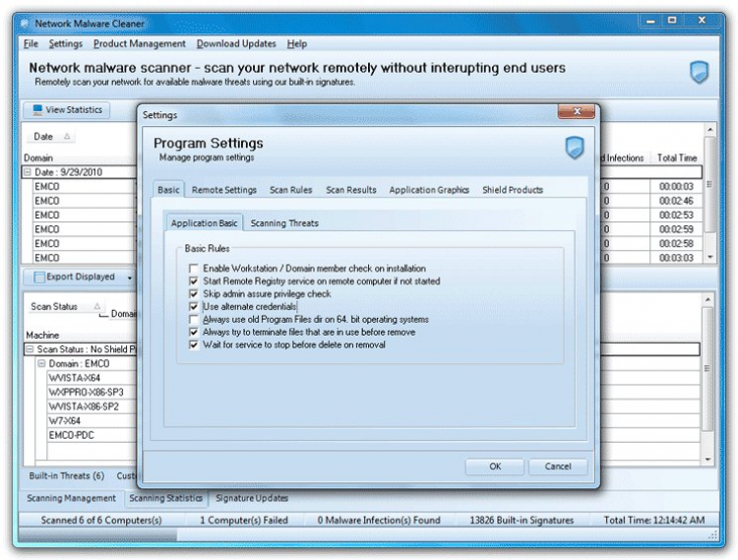Screen dimensions: 738x560
Task: Select the WXPPRO-X86-SP3 machine row
Action: (91, 392)
